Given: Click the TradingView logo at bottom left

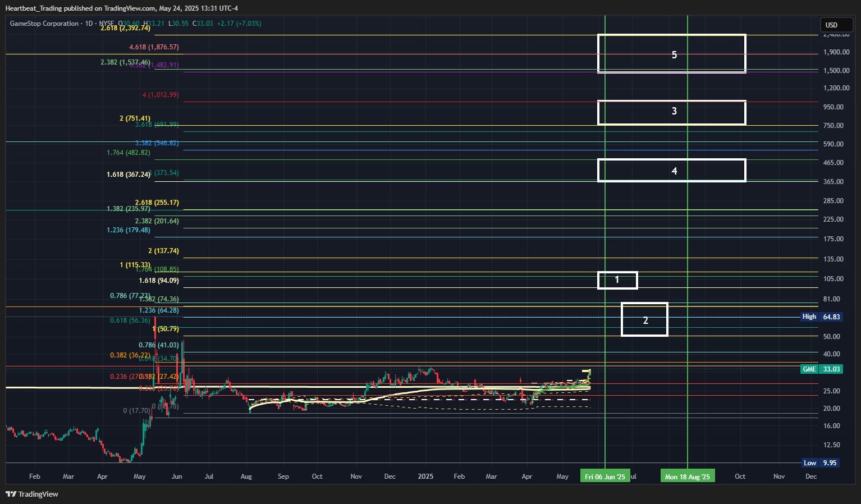Looking at the screenshot, I should (32, 494).
